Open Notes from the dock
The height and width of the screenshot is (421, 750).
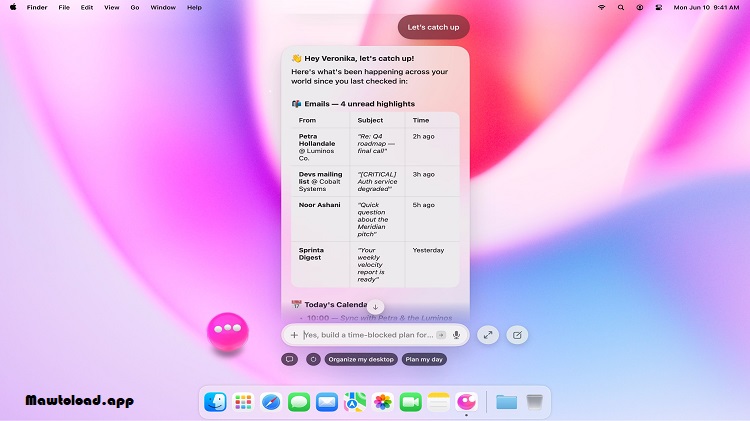[438, 402]
